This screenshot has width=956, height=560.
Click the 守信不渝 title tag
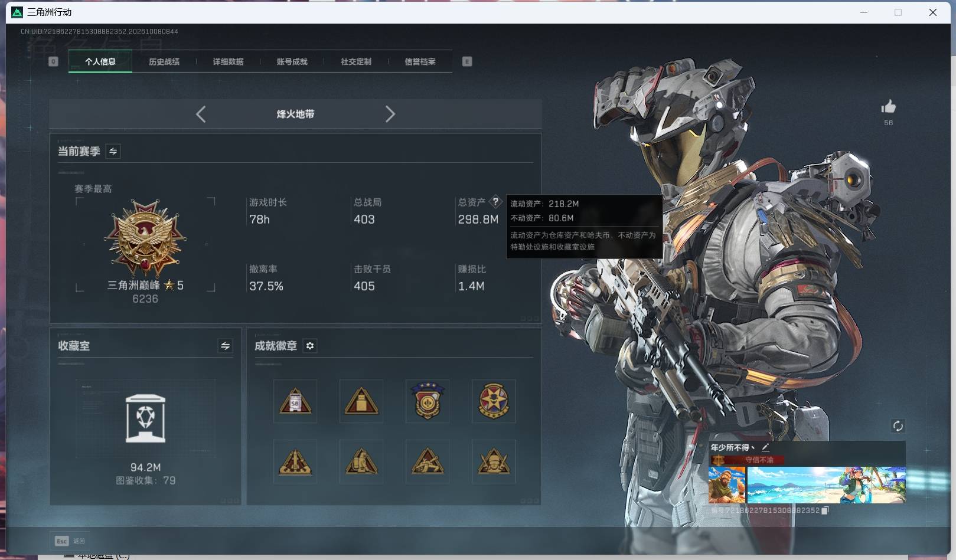click(759, 460)
